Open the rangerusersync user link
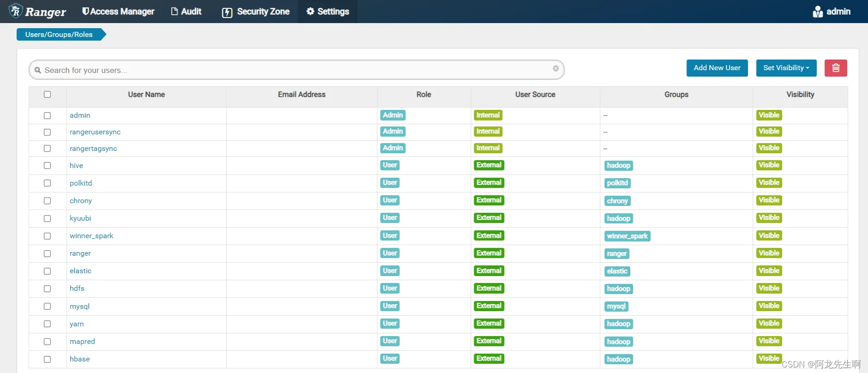The width and height of the screenshot is (868, 373). click(95, 132)
